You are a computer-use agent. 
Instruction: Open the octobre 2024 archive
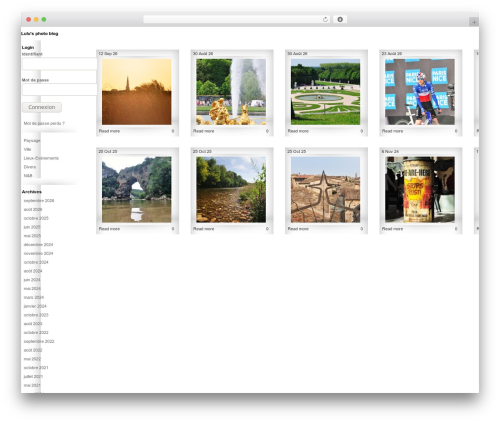coord(36,262)
